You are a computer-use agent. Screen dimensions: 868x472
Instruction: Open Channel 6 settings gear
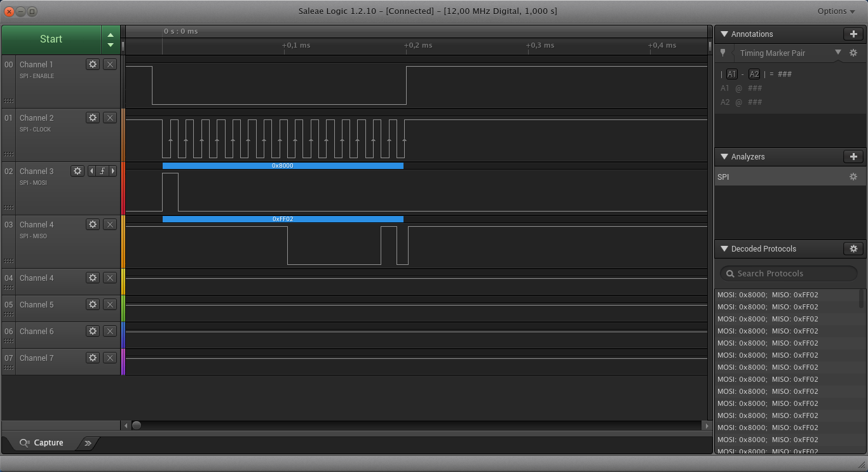(93, 331)
